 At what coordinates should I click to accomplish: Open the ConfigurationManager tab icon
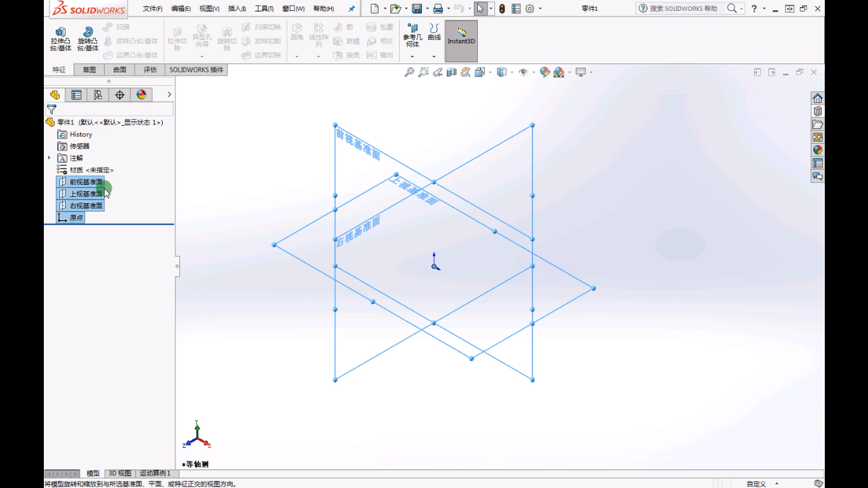98,95
